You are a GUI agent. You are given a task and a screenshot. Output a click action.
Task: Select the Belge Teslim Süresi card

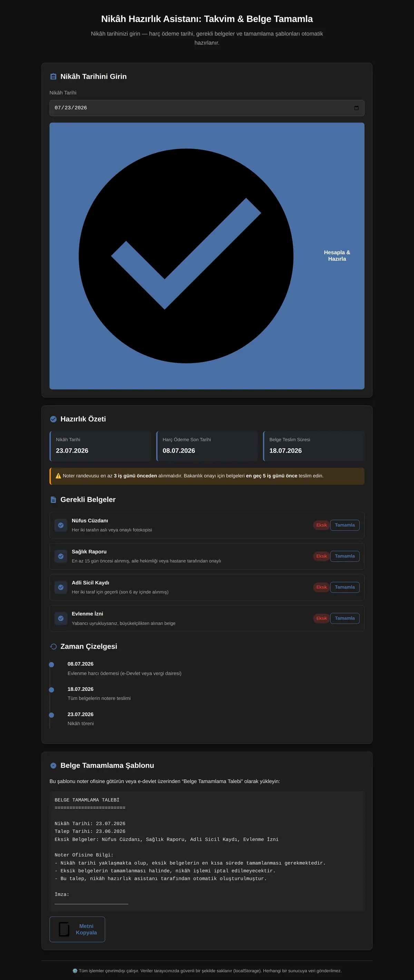click(314, 446)
